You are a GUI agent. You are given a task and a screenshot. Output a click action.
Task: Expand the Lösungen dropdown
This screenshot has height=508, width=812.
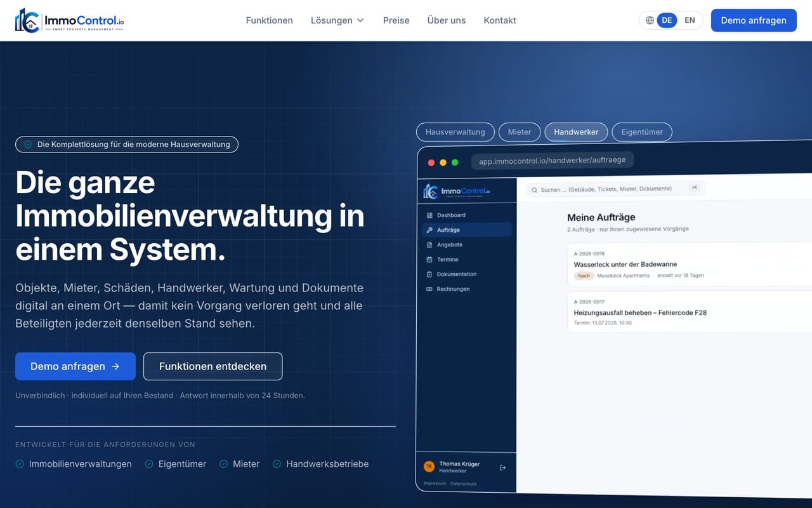coord(337,20)
